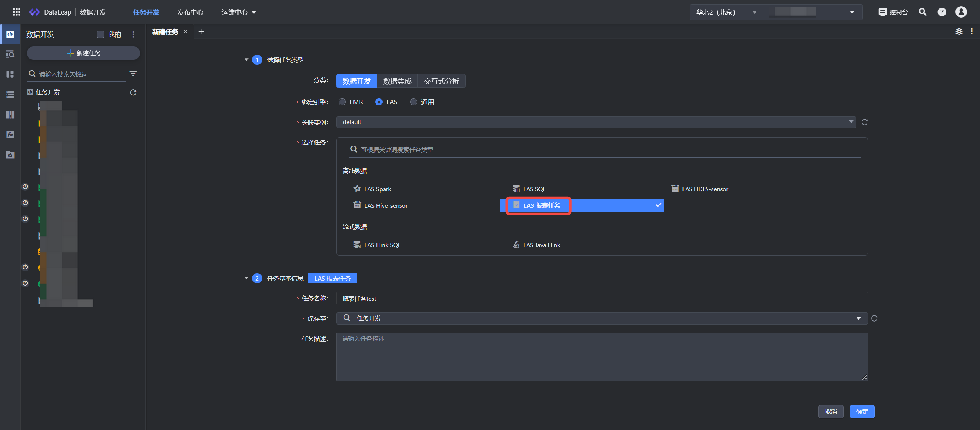This screenshot has width=980, height=430.
Task: Open the table list sidebar icon
Action: tap(10, 94)
